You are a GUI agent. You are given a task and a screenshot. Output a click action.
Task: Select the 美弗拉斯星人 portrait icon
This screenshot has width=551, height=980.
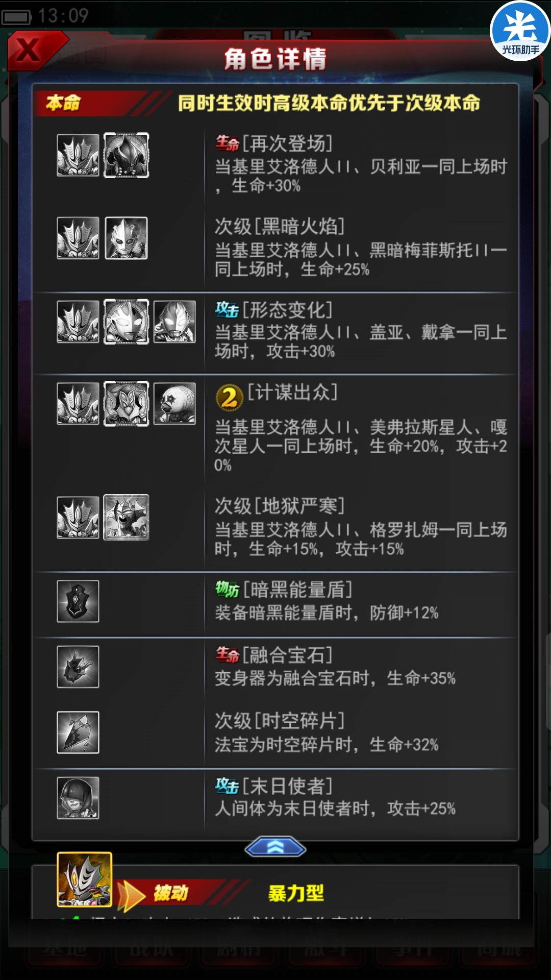point(127,403)
